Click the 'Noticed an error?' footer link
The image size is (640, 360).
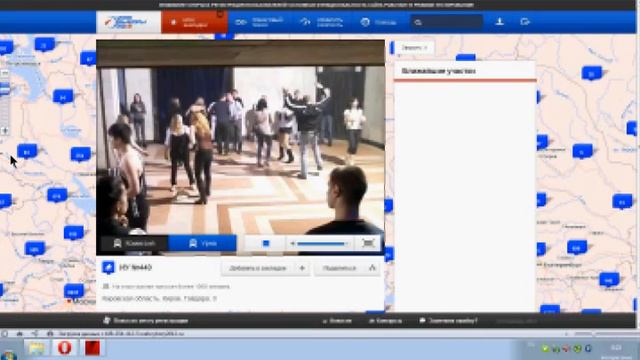pos(449,321)
